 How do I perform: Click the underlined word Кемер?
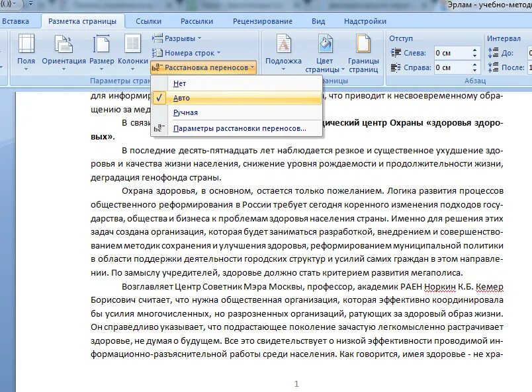point(490,287)
